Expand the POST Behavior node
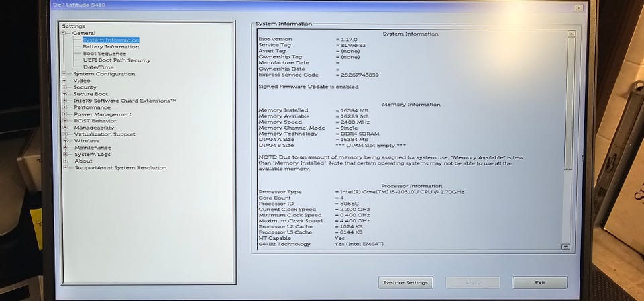The width and height of the screenshot is (644, 301). point(65,121)
